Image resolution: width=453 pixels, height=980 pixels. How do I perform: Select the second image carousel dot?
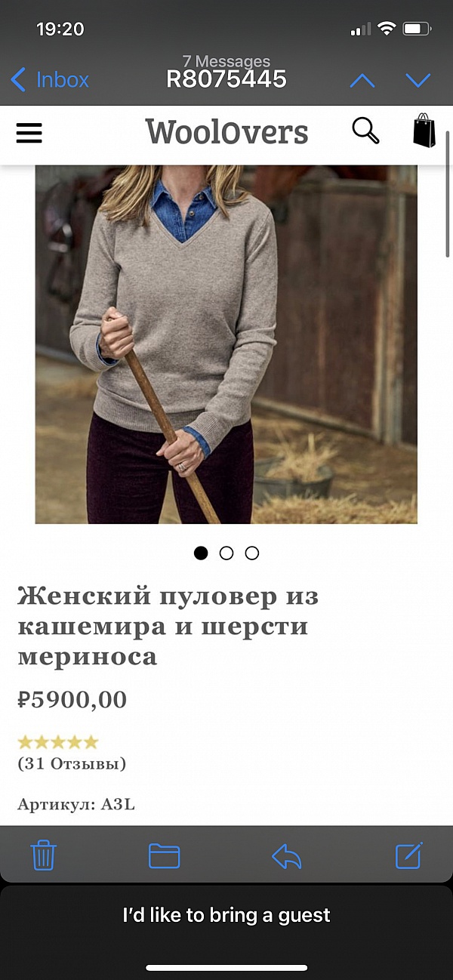226,553
